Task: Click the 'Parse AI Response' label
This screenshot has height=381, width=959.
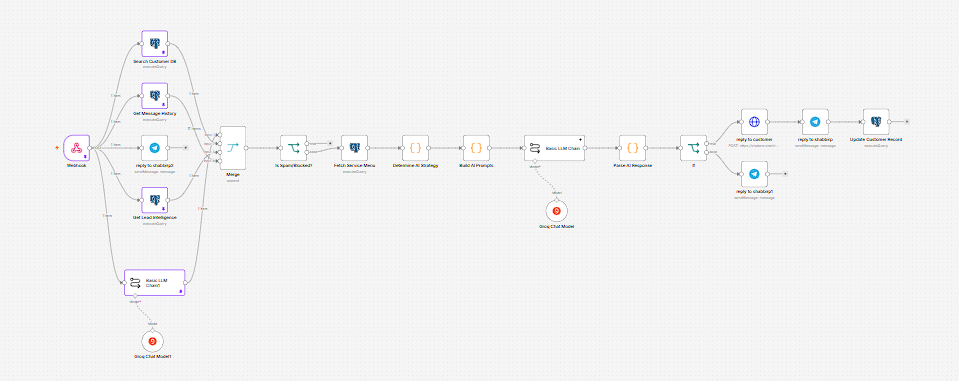Action: coord(632,166)
